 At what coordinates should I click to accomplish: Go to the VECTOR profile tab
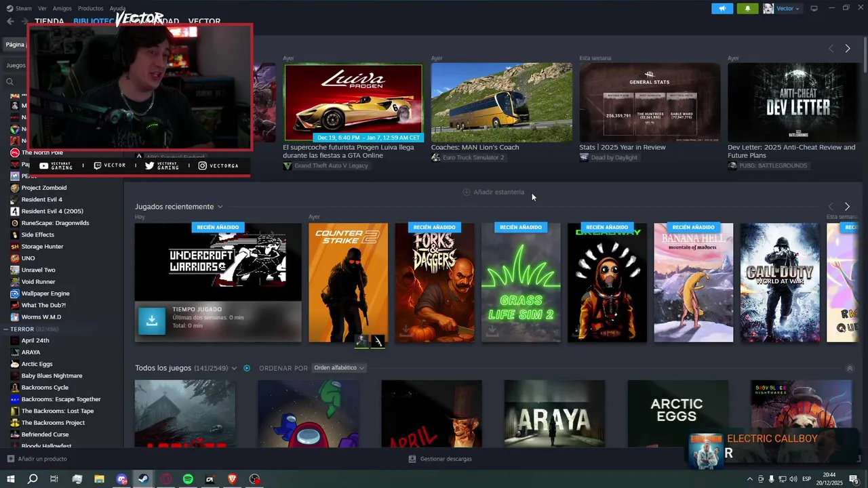tap(204, 21)
